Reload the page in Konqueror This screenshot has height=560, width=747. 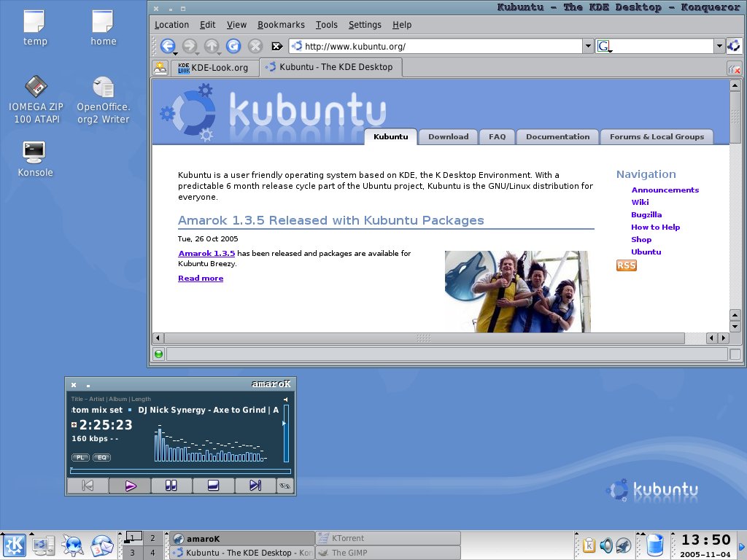click(233, 46)
